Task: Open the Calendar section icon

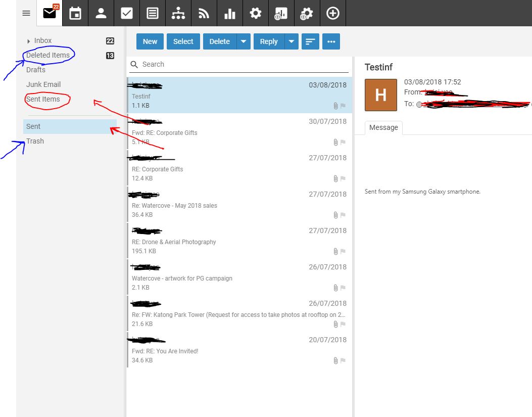Action: click(x=75, y=13)
